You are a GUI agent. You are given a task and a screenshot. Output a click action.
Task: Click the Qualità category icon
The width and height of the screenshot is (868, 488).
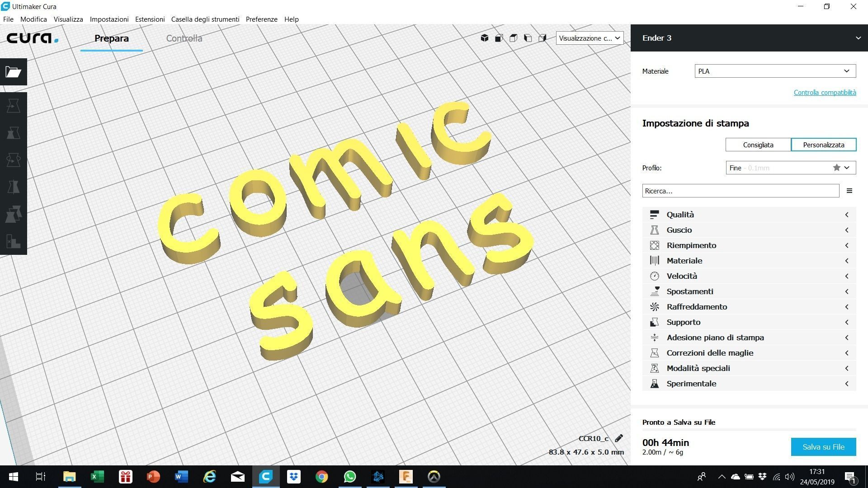(x=654, y=215)
